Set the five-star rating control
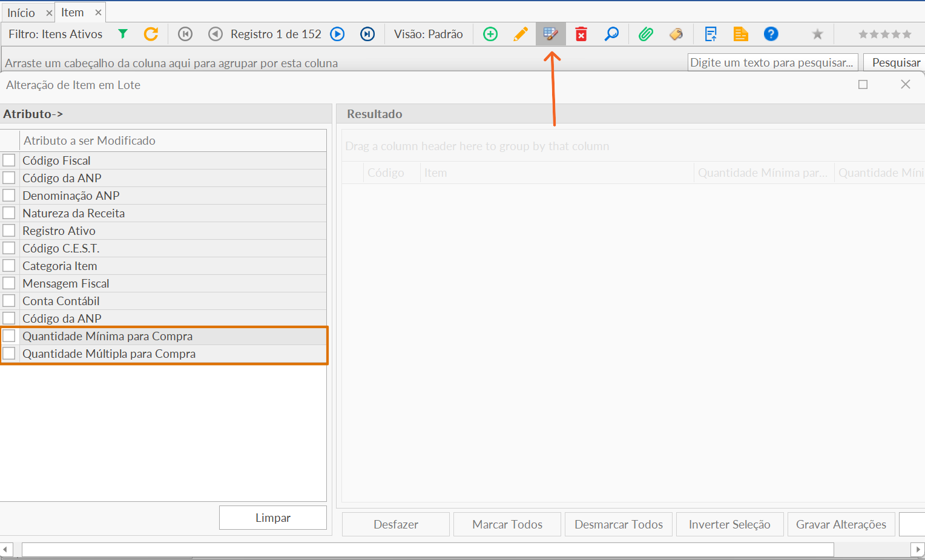This screenshot has width=925, height=560. (x=884, y=34)
